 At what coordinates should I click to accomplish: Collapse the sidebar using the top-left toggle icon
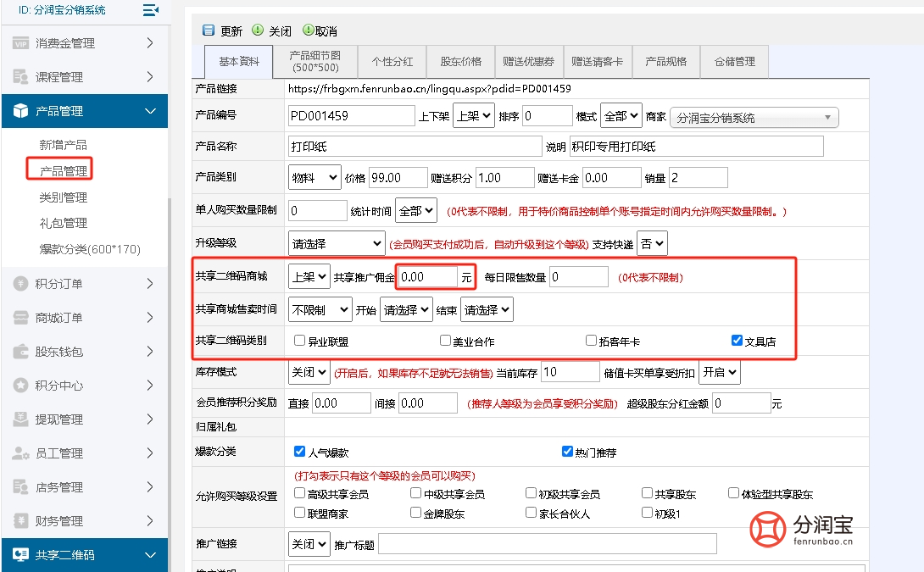click(x=150, y=9)
